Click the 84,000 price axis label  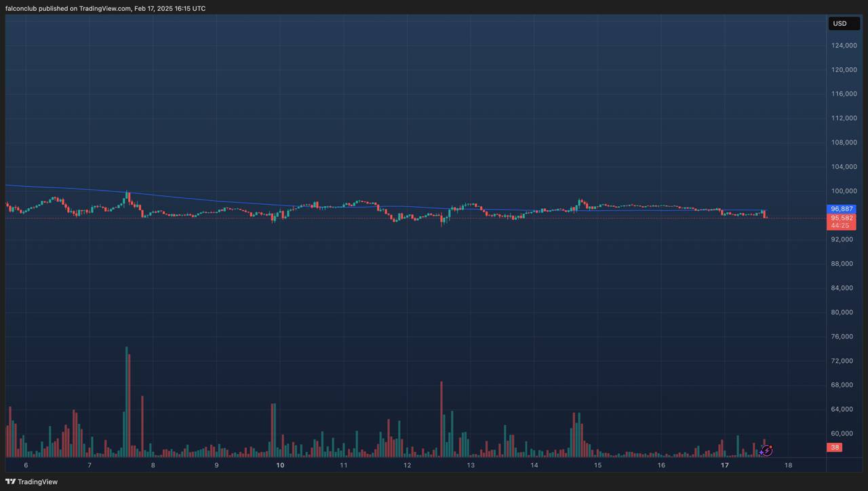[x=842, y=288]
